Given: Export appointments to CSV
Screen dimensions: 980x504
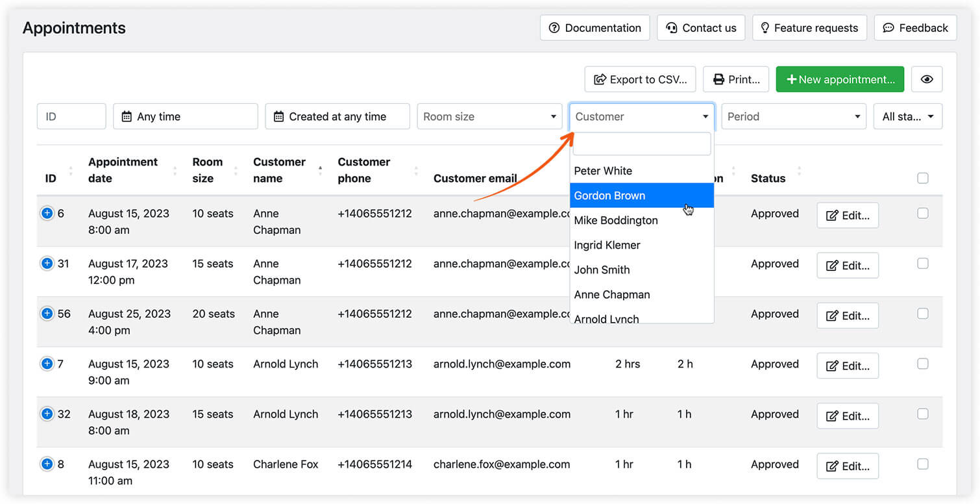Looking at the screenshot, I should click(x=640, y=79).
